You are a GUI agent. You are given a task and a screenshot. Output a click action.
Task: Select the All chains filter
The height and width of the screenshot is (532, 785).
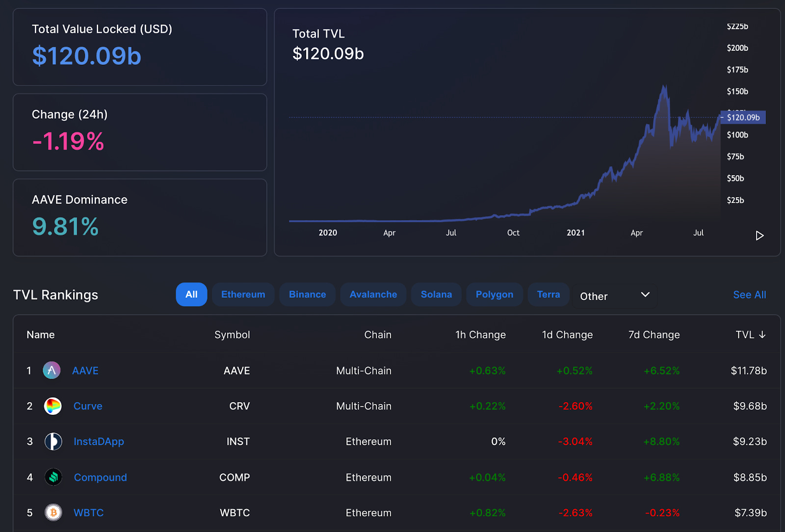191,294
